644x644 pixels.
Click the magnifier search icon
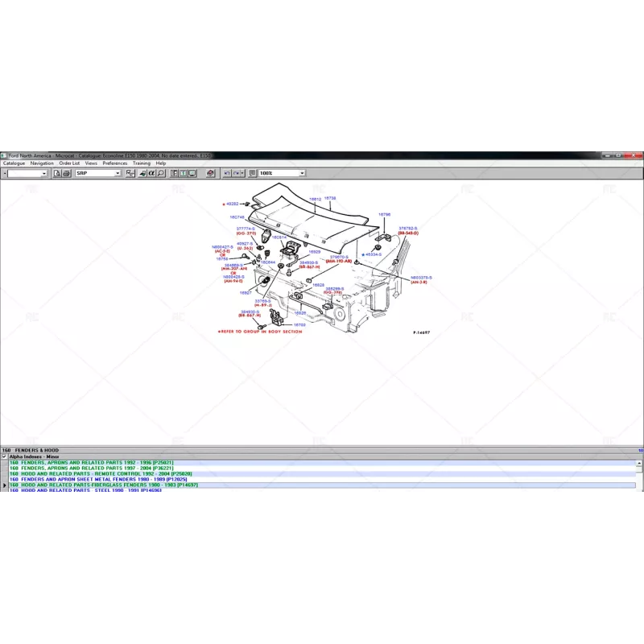[161, 173]
